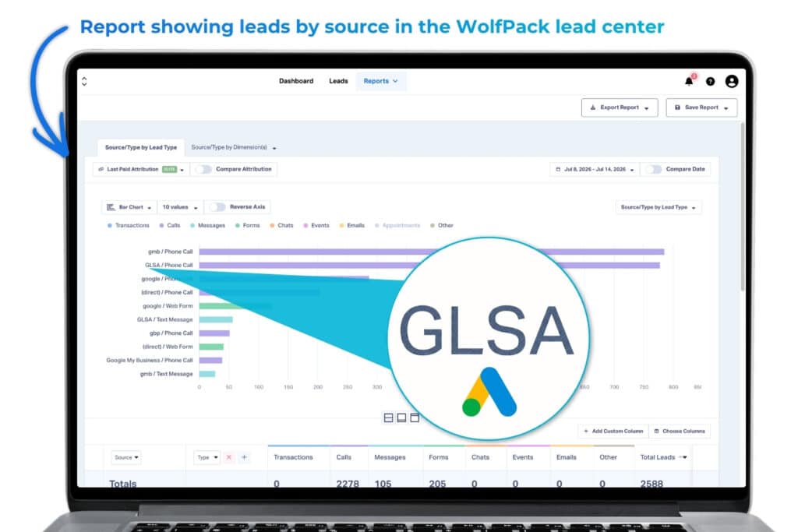Open the notifications bell
Image resolution: width=798 pixels, height=532 pixels.
tap(689, 81)
